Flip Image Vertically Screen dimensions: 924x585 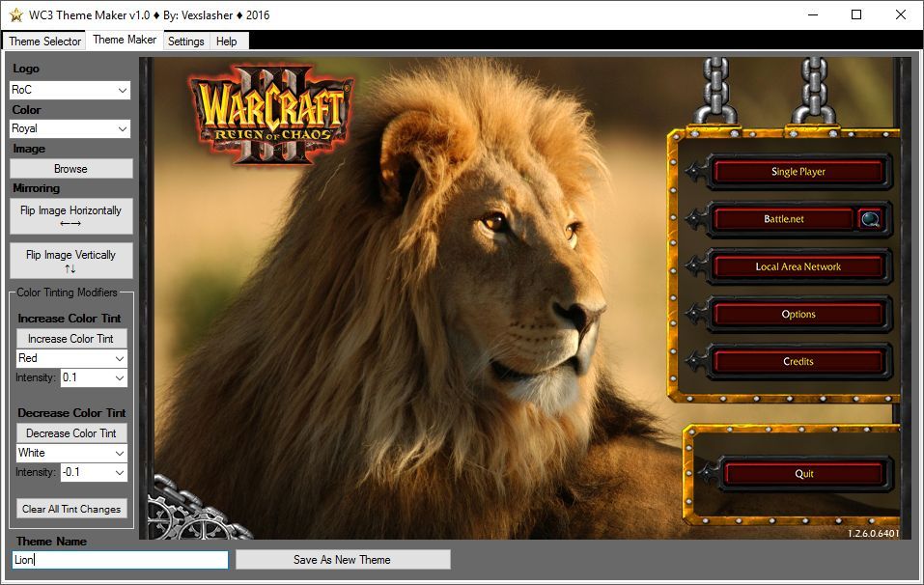click(70, 261)
